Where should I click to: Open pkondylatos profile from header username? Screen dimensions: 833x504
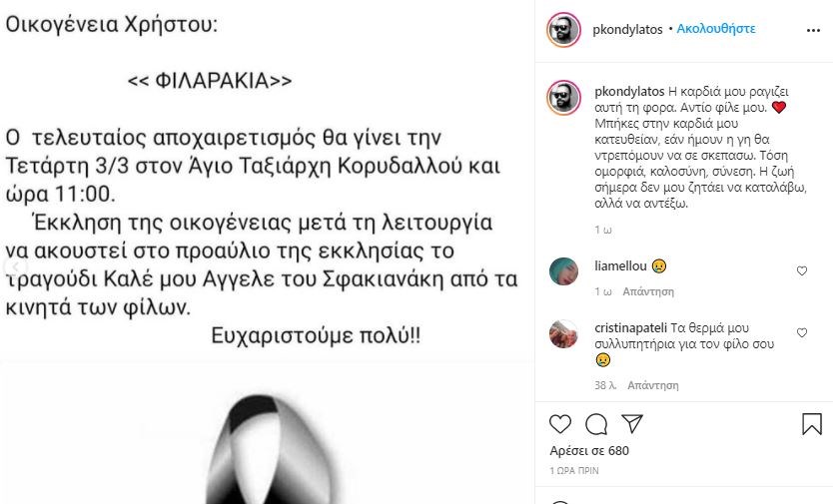[627, 29]
